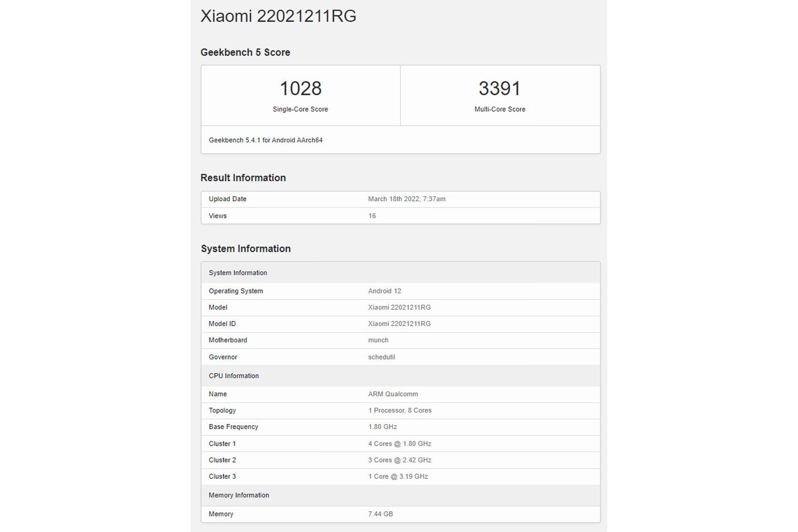Viewport: 798px width, 532px height.
Task: Click the Xiaomi 22021211RG page title
Action: 278,16
